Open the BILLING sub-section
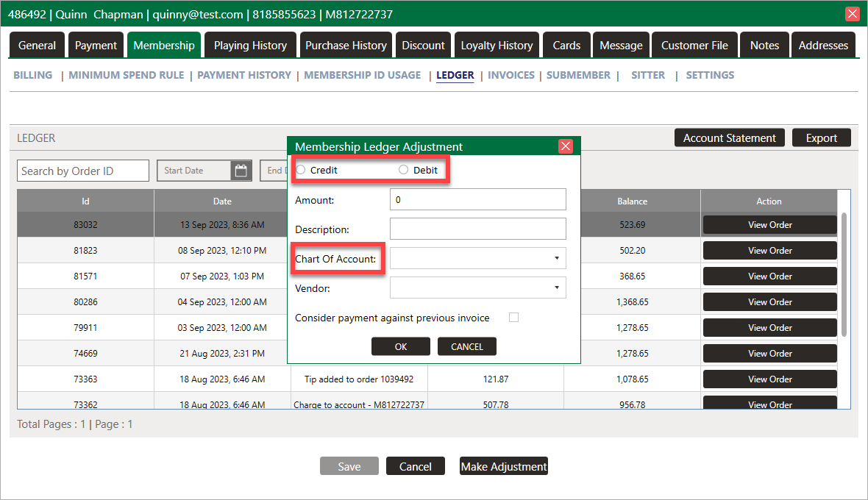Screen dimensions: 868x500 (x=32, y=75)
